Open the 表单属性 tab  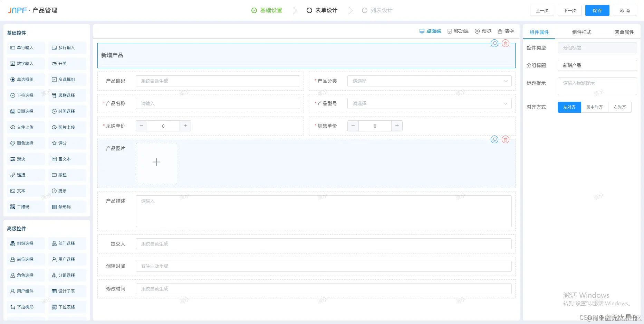624,32
